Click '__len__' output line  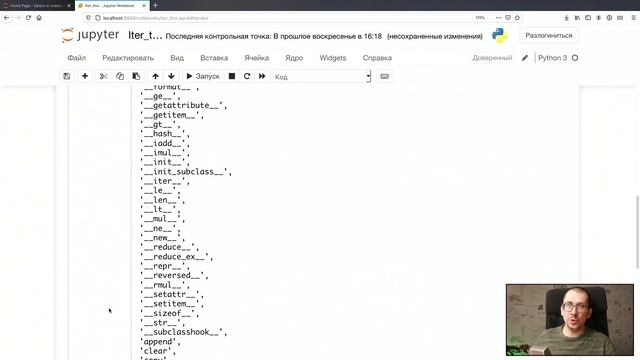163,200
